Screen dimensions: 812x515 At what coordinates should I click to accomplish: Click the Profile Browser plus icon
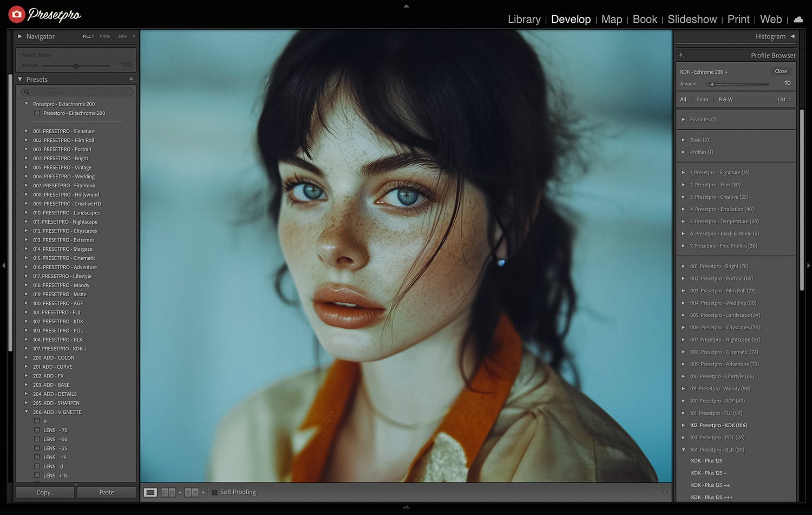tap(682, 55)
